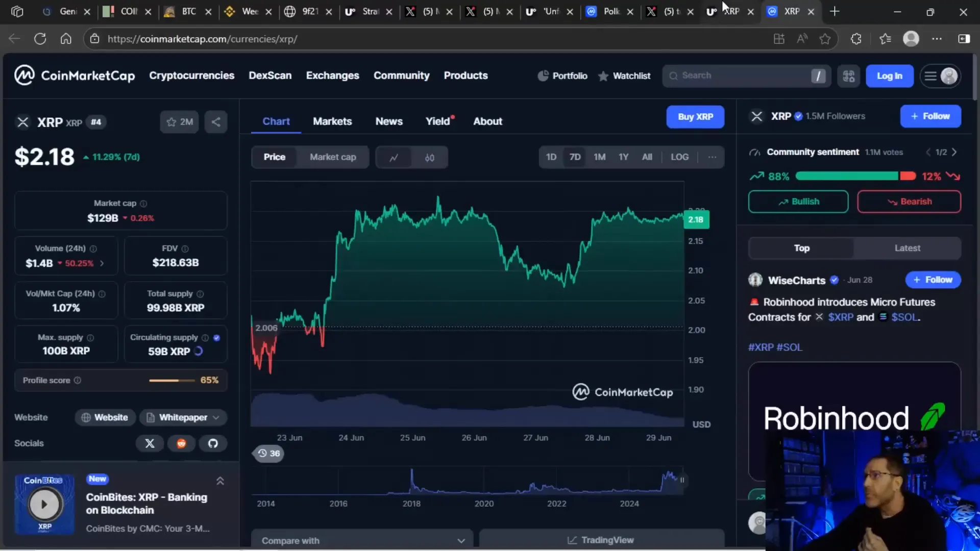Go to browser home page
The image size is (980, 551).
tap(66, 39)
